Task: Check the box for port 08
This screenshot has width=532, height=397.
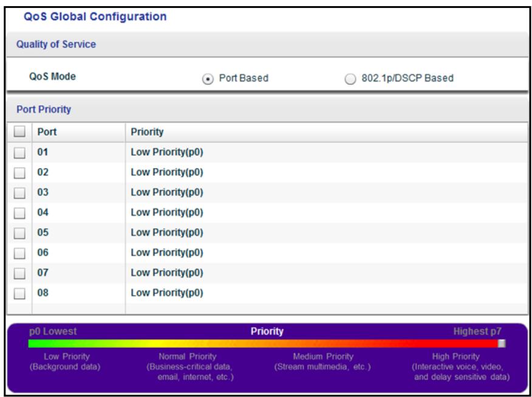Action: 19,294
